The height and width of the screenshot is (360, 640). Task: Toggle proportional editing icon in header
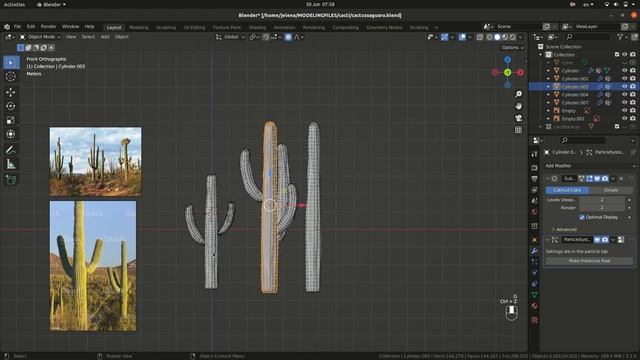pos(288,37)
